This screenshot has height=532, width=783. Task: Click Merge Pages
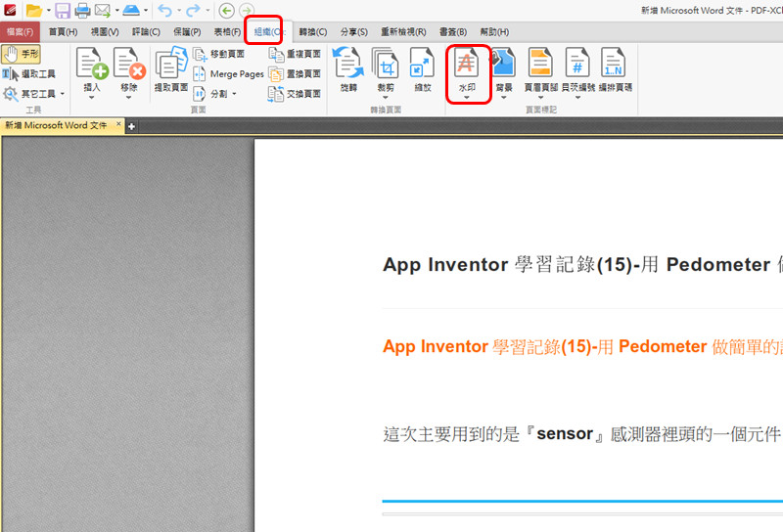click(x=228, y=74)
